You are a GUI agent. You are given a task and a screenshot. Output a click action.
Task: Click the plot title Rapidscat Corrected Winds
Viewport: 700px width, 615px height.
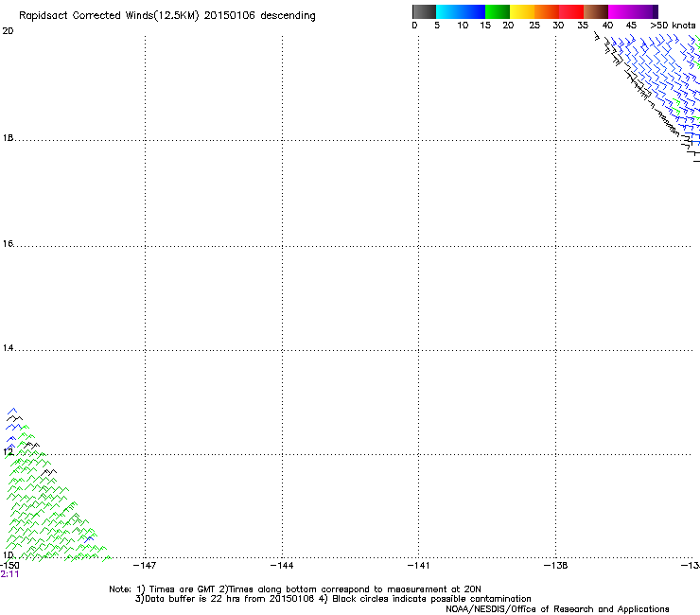pos(167,16)
